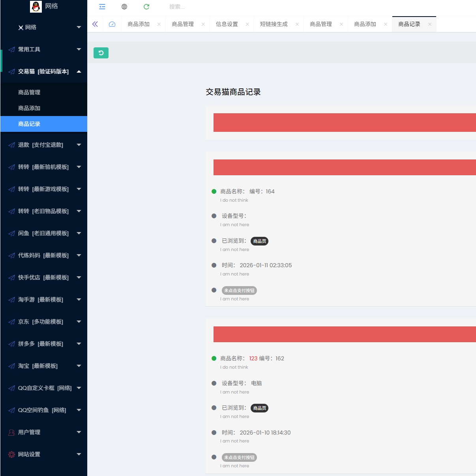Open 商品管理 in the sidebar submenu

tap(29, 92)
